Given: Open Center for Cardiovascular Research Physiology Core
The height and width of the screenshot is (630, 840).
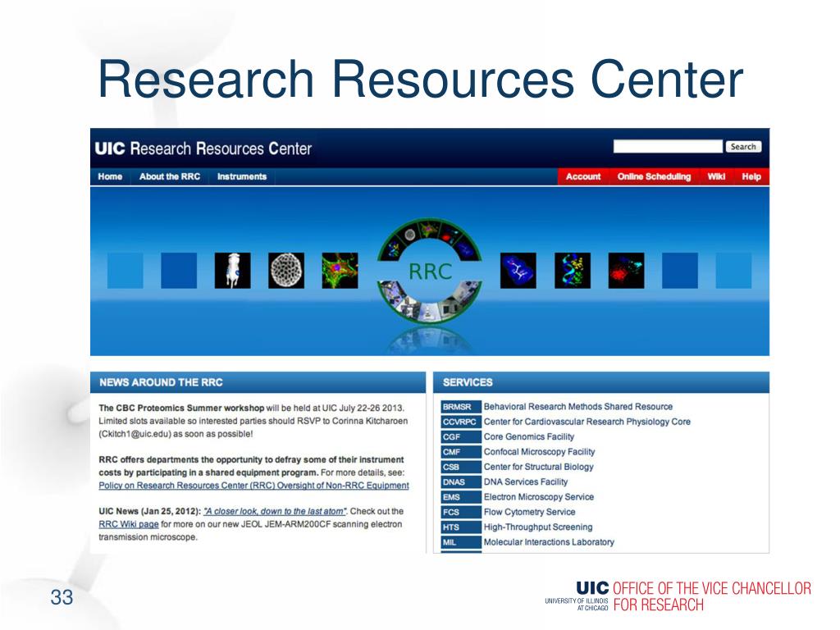Looking at the screenshot, I should tap(587, 422).
